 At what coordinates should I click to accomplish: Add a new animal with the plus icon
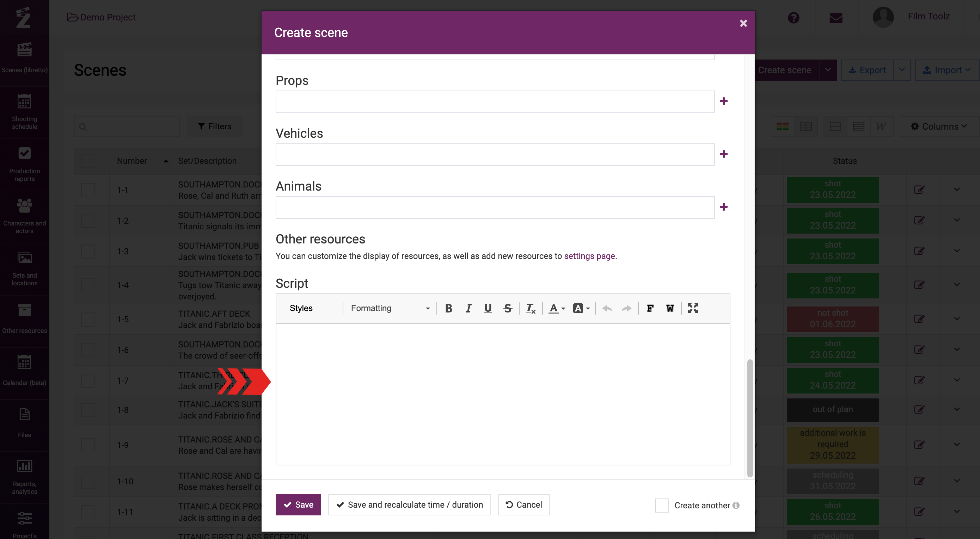724,207
